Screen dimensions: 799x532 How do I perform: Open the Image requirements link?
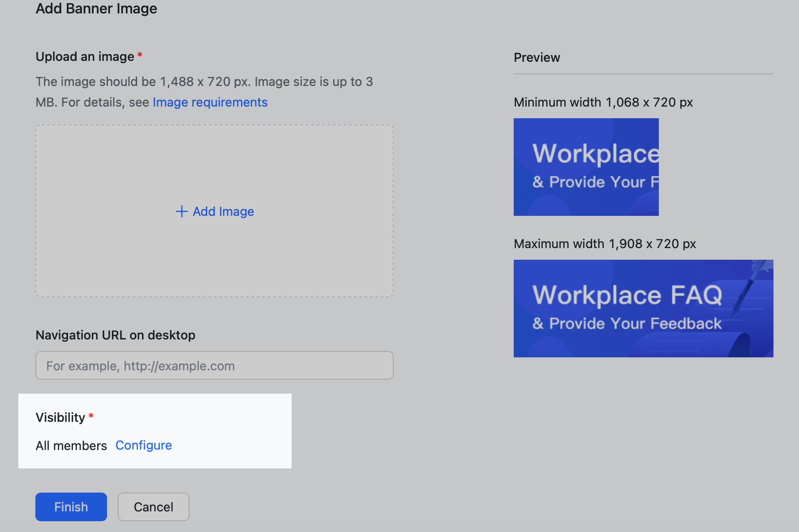pos(210,102)
